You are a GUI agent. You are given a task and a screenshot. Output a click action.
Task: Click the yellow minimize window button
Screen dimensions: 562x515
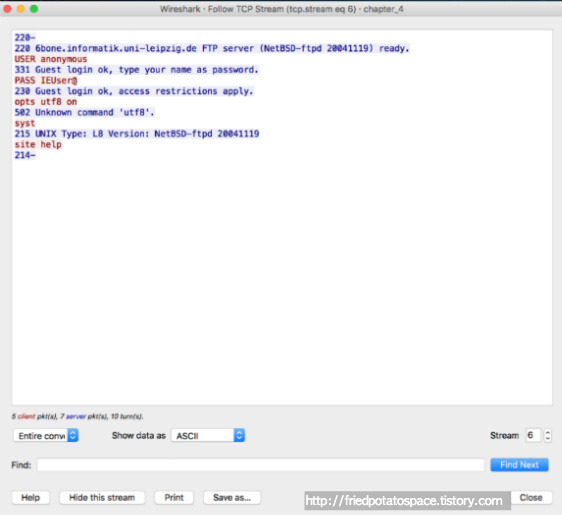tap(21, 9)
